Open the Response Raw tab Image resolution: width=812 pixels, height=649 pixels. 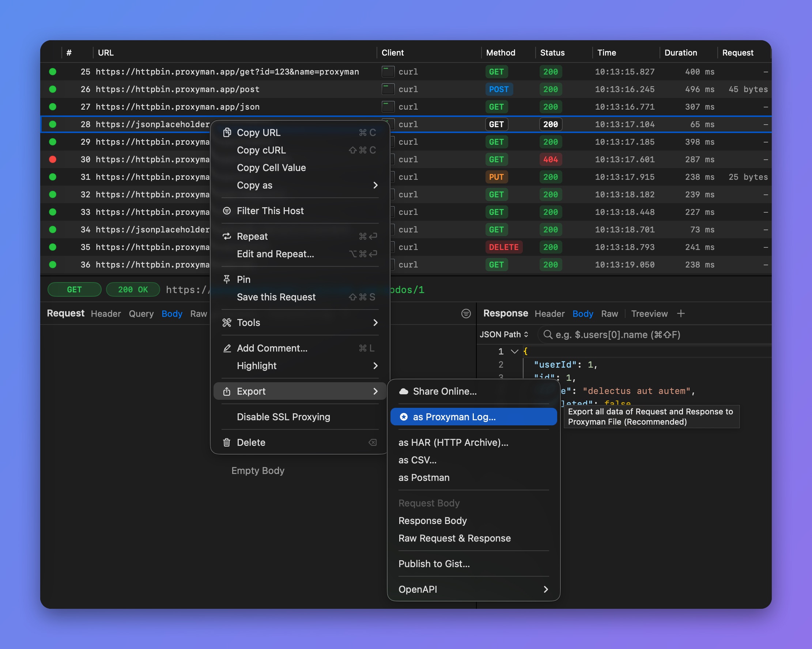(609, 314)
